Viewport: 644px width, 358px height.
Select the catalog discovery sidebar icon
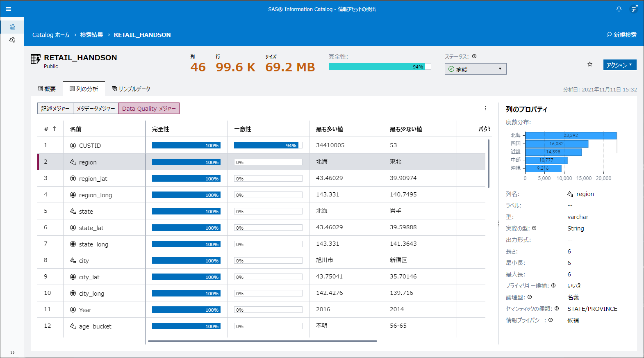point(12,27)
